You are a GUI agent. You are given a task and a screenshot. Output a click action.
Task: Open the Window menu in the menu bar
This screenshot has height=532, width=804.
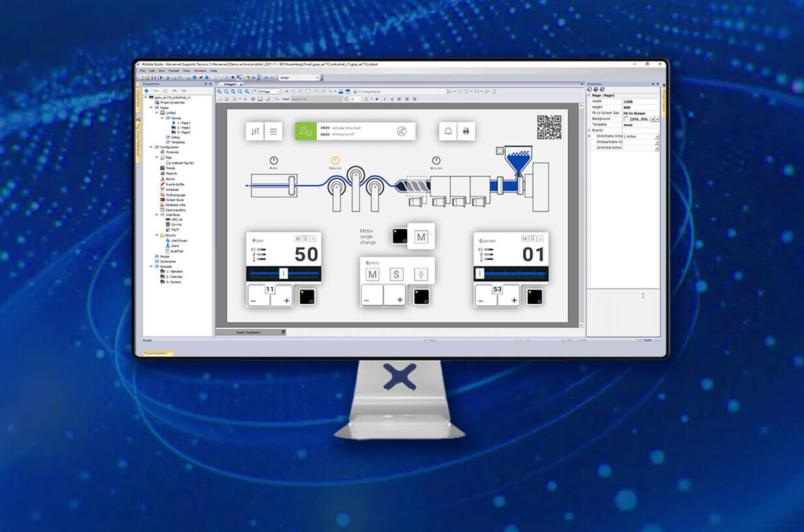pos(201,70)
